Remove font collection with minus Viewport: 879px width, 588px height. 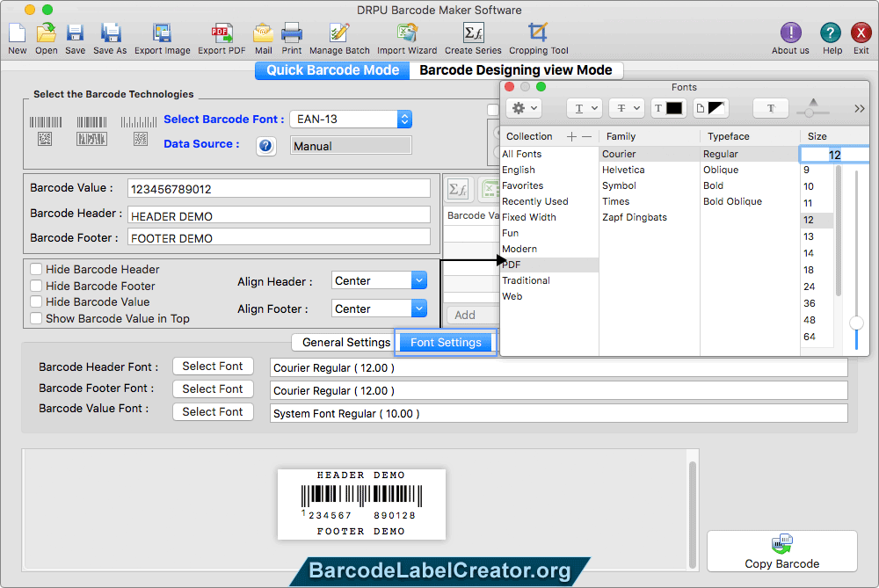click(x=586, y=136)
